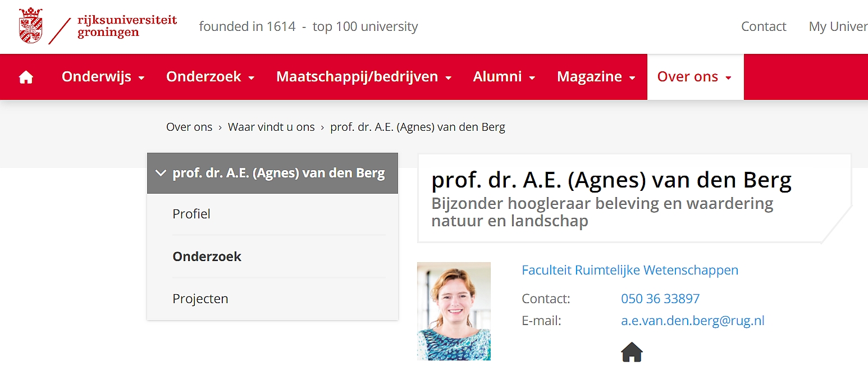Collapse the sidebar chevron beside prof. name
Image resolution: width=868 pixels, height=384 pixels.
(x=161, y=173)
